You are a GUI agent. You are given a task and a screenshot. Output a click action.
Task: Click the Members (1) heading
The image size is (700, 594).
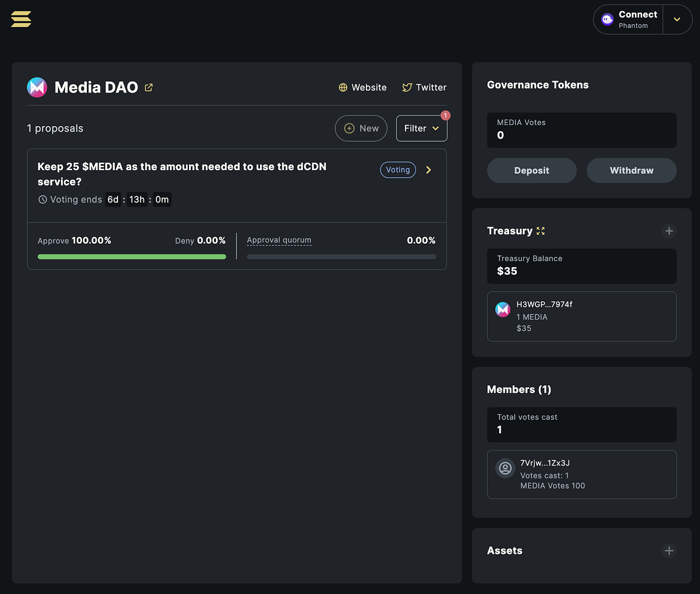tap(519, 390)
